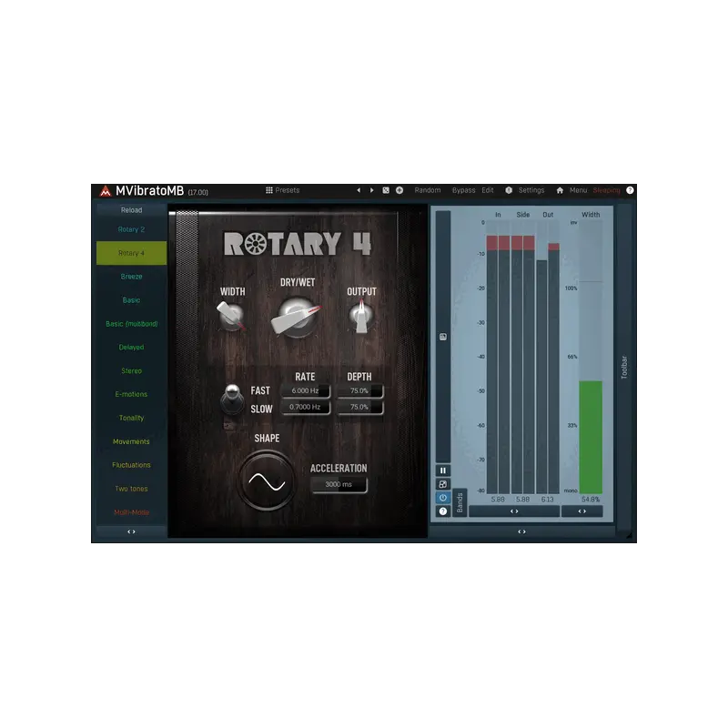Screen dimensions: 728x728
Task: Click the SLOW rate 0.7000 Hz field
Action: [306, 407]
